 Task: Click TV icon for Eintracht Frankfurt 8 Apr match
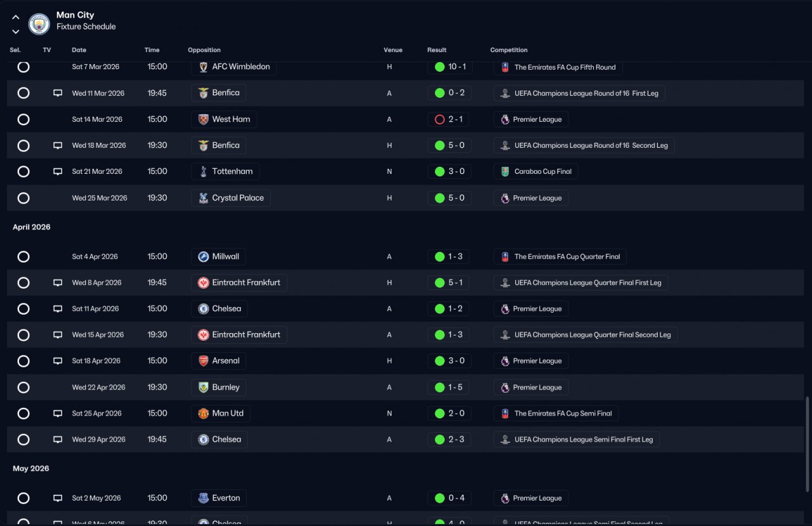pyautogui.click(x=58, y=283)
